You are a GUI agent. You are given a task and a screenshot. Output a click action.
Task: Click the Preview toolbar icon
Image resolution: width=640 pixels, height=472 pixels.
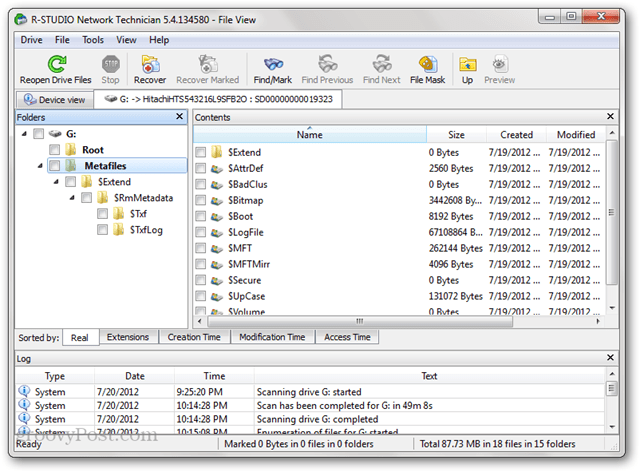pos(500,64)
